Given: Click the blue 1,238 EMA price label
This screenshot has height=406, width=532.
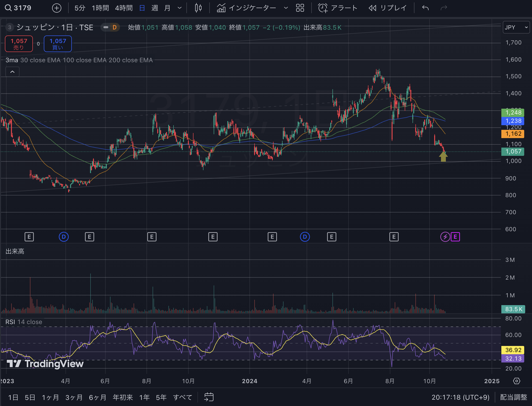Looking at the screenshot, I should (x=513, y=121).
